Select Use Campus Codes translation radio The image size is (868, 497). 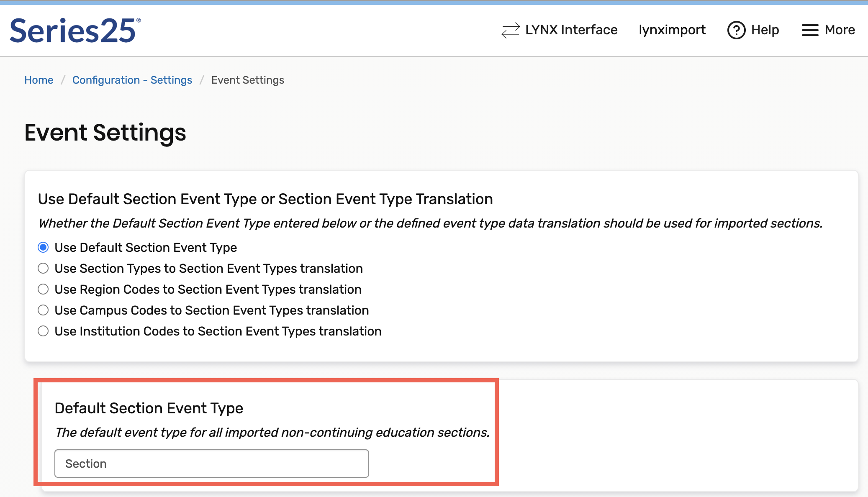(43, 310)
